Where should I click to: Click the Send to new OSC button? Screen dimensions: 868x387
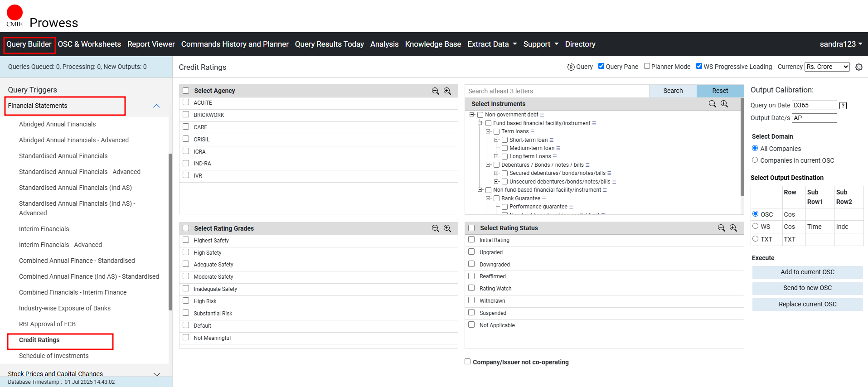click(x=807, y=288)
